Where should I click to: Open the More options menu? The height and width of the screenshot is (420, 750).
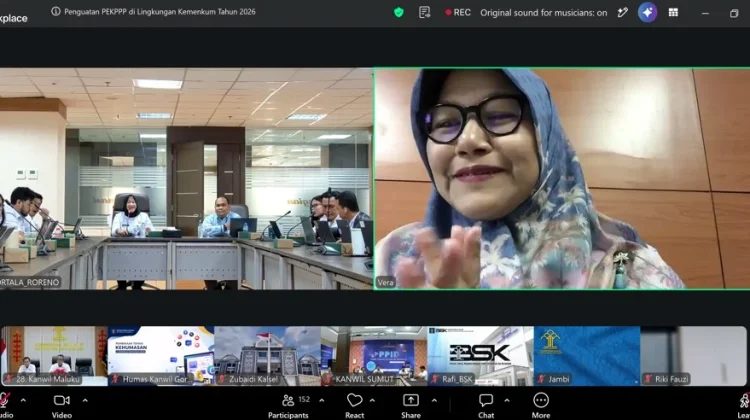tap(541, 406)
